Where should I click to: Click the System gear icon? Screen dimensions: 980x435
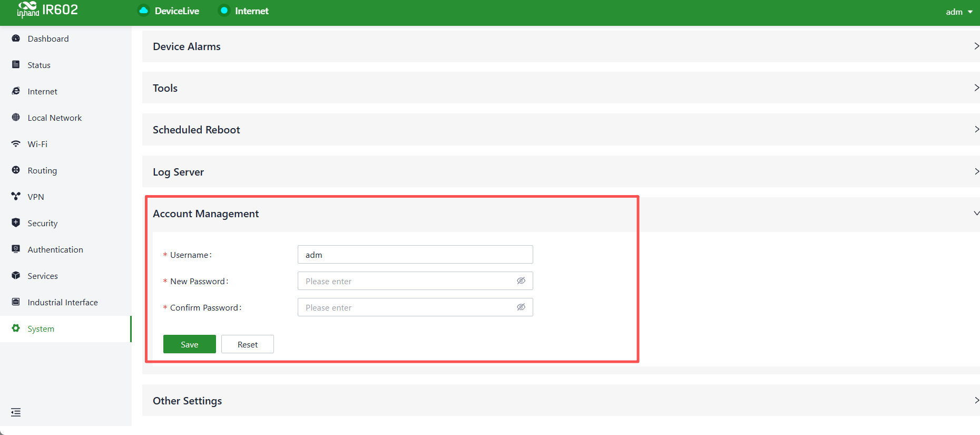click(16, 328)
